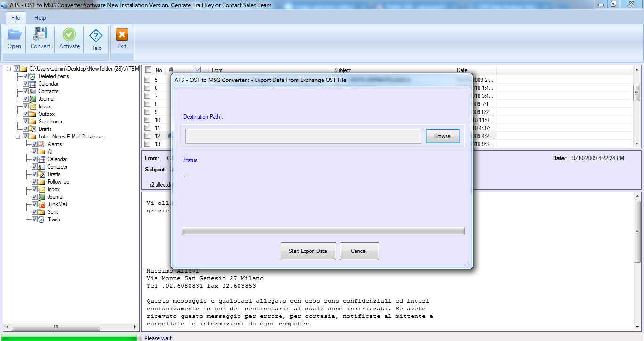
Task: Click the Browse button
Action: (442, 136)
